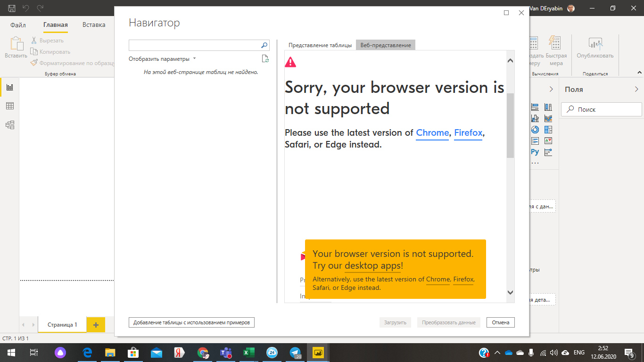Click Format Painter (Форматирование по образцу)

[72, 63]
